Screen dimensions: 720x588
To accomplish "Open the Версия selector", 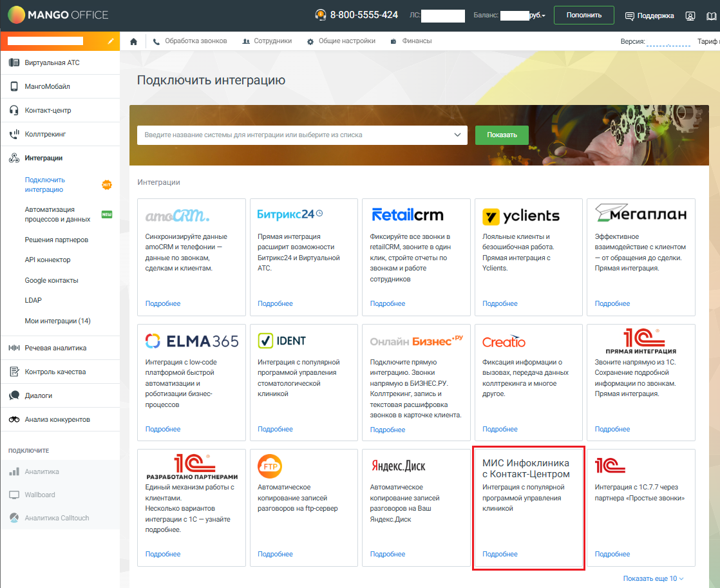I will [x=668, y=42].
